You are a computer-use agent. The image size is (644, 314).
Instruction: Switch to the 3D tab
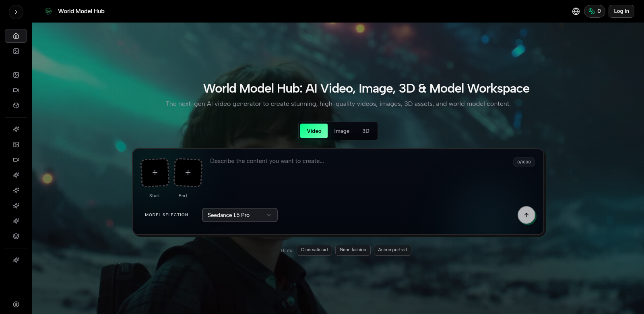click(366, 131)
